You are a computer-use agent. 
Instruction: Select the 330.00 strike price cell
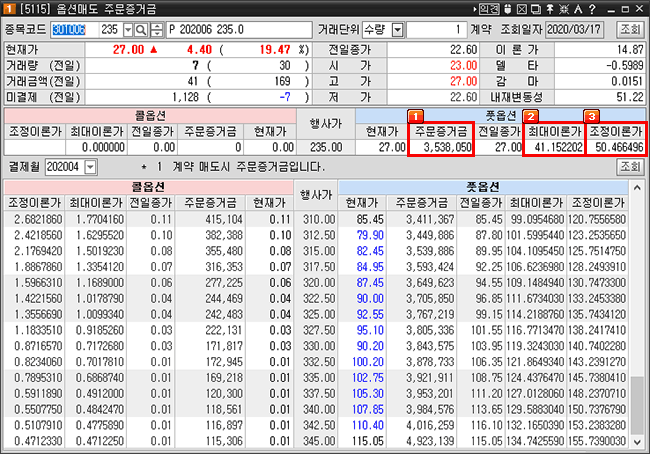(318, 346)
